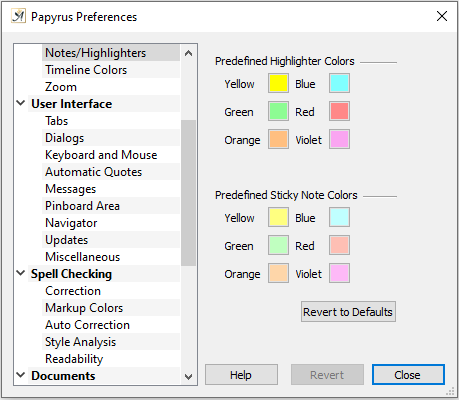Change the Red highlighter color swatch

pyautogui.click(x=339, y=111)
